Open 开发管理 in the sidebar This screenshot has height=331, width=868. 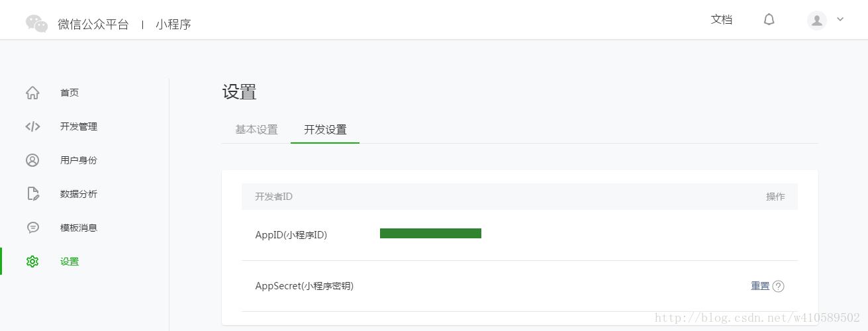pos(79,126)
